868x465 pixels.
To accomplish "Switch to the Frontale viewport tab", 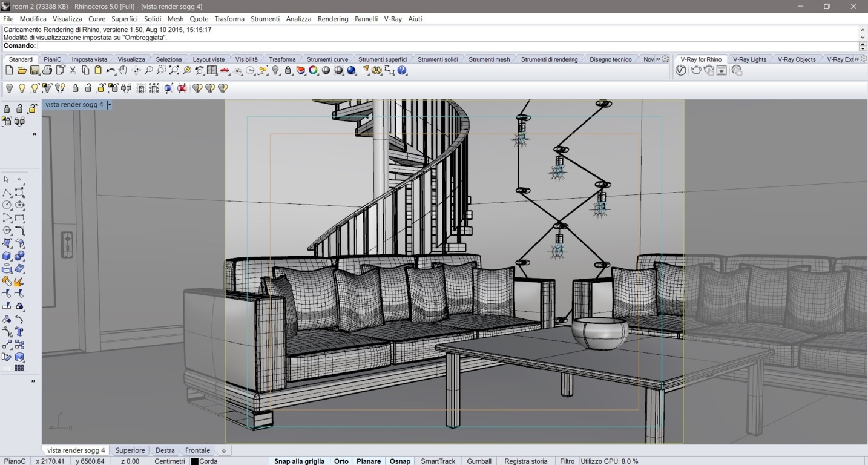I will [x=197, y=450].
